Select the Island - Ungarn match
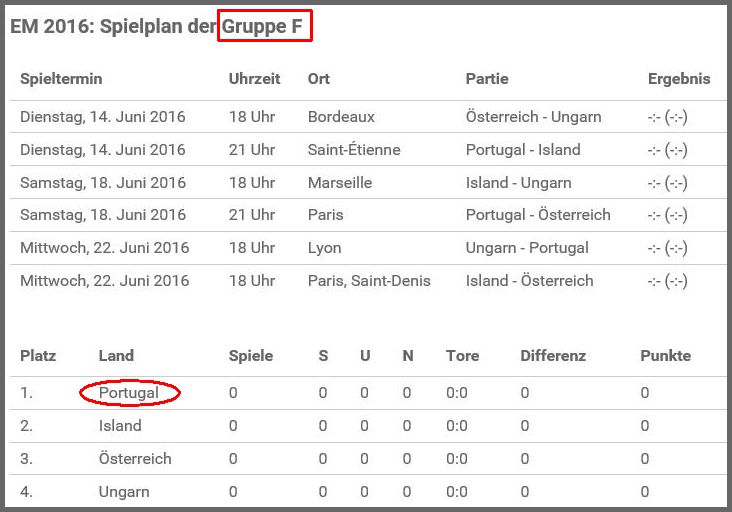This screenshot has height=512, width=732. click(x=519, y=183)
